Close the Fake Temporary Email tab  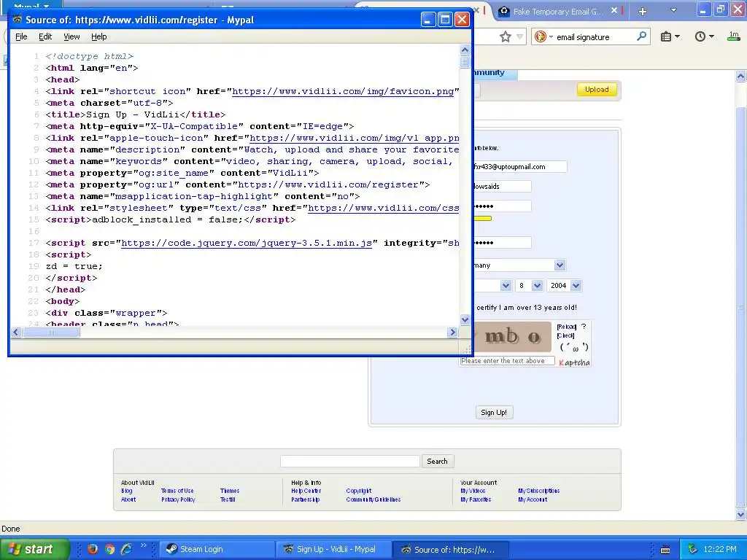point(614,10)
